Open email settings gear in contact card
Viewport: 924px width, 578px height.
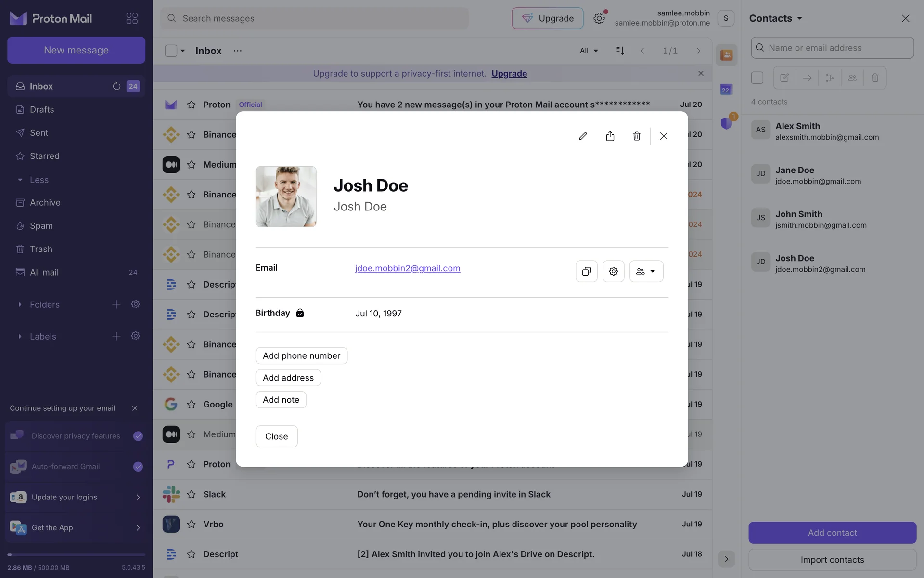[613, 271]
